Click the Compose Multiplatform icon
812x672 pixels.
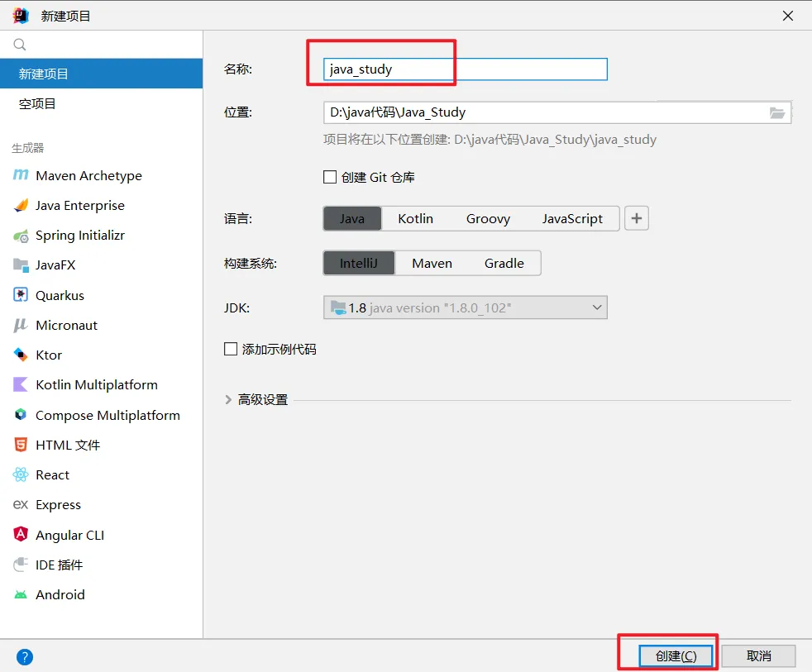(20, 415)
